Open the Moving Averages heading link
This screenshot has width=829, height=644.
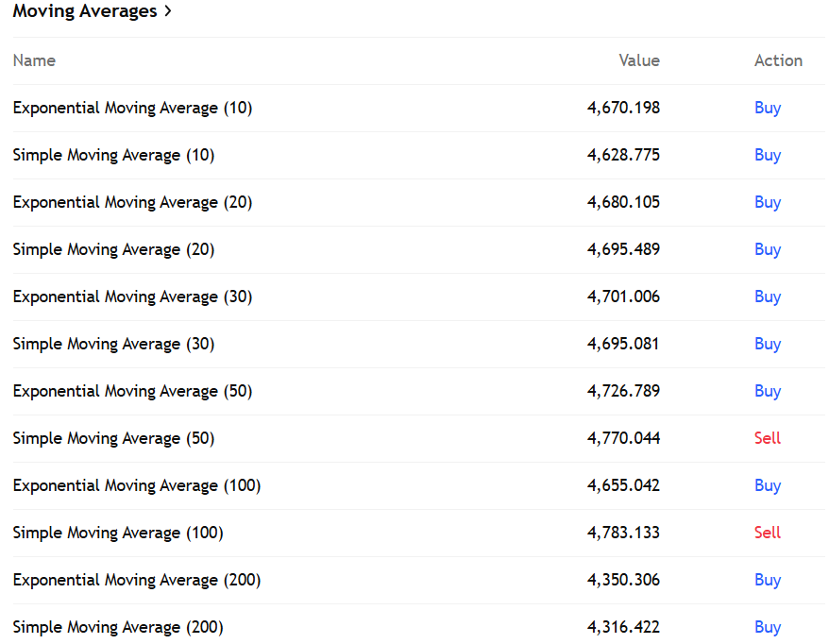[x=85, y=11]
